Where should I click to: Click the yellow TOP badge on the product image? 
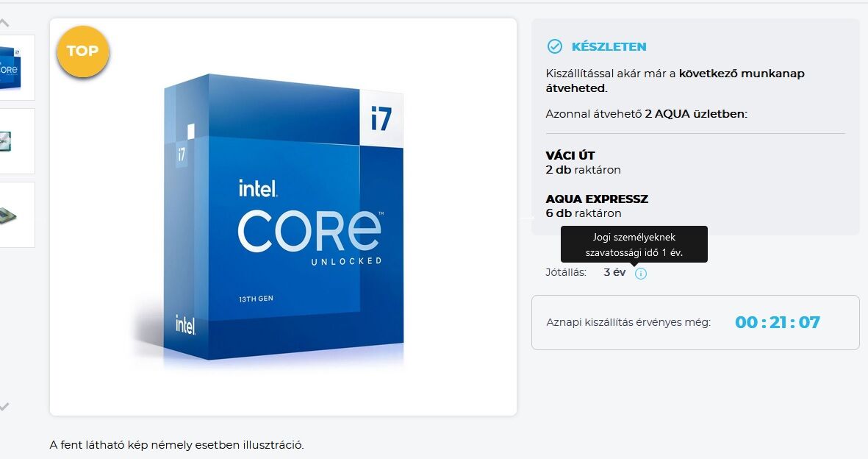tap(83, 51)
